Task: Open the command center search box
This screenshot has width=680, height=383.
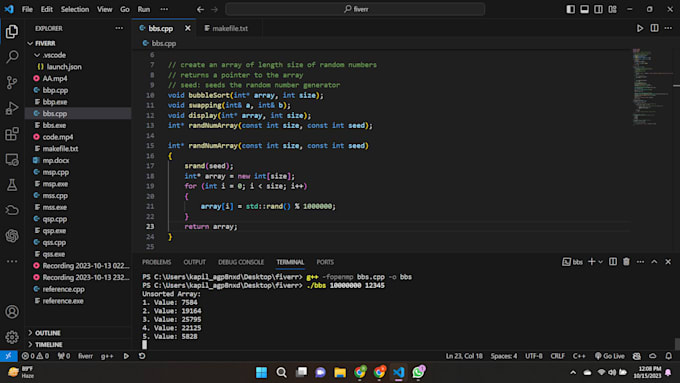Action: (355, 9)
